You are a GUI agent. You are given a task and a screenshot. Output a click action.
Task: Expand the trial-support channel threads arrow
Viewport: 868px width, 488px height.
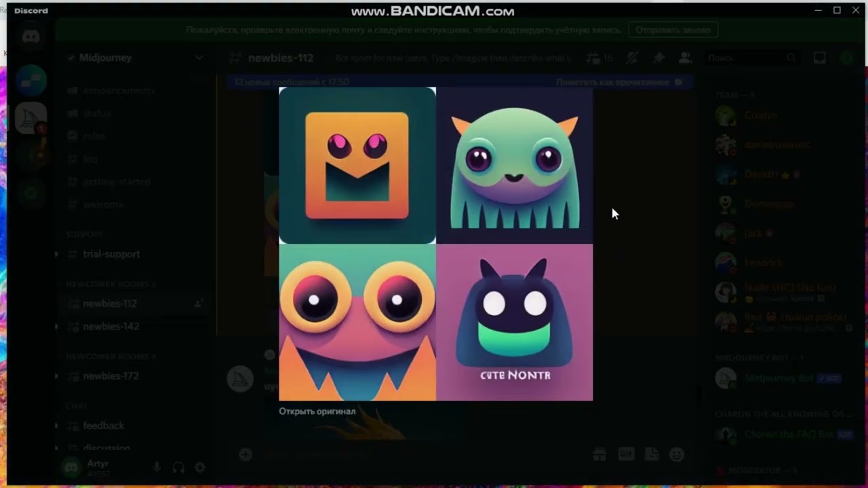56,254
